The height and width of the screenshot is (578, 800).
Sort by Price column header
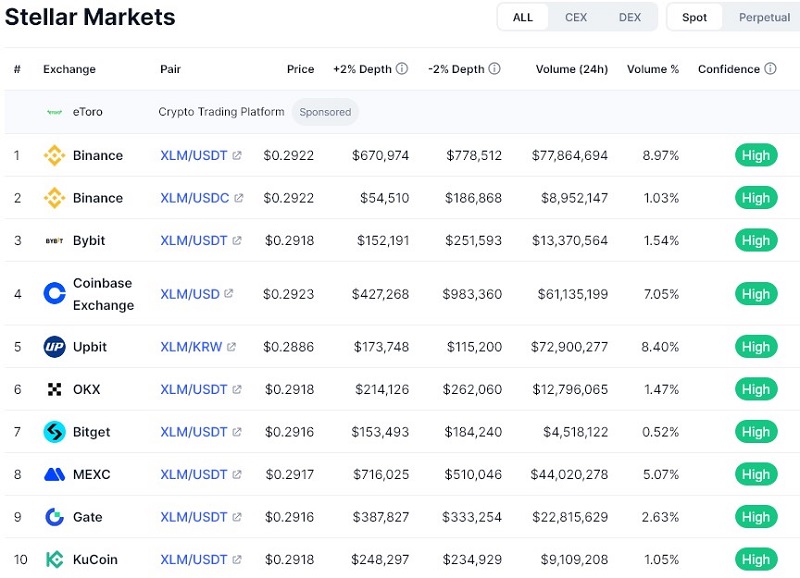pos(301,69)
